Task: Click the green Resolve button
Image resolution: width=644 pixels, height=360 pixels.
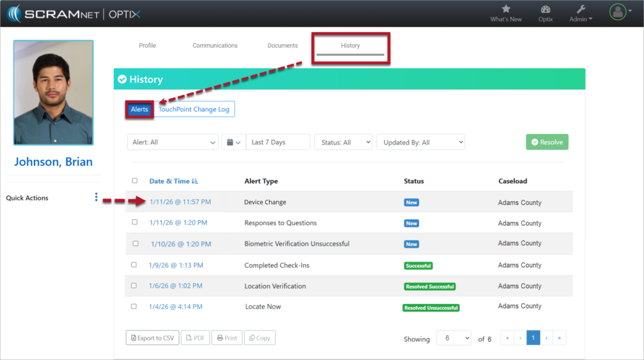Action: click(x=547, y=142)
